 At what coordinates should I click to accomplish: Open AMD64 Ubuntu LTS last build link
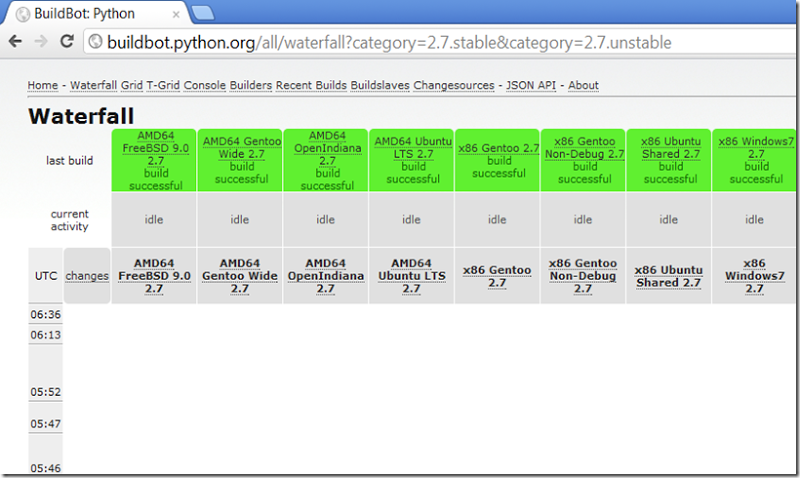point(413,147)
